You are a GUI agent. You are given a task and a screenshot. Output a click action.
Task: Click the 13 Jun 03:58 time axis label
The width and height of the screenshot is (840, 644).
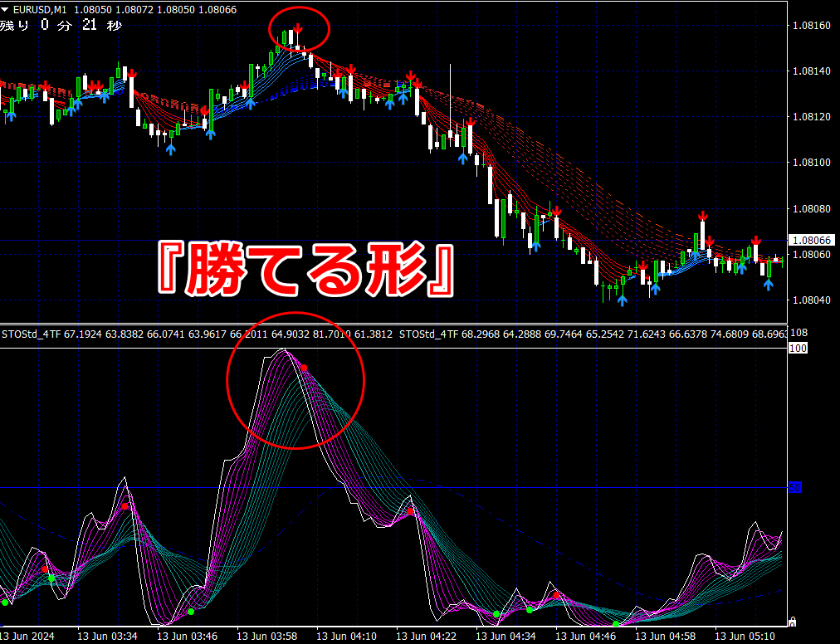point(266,636)
